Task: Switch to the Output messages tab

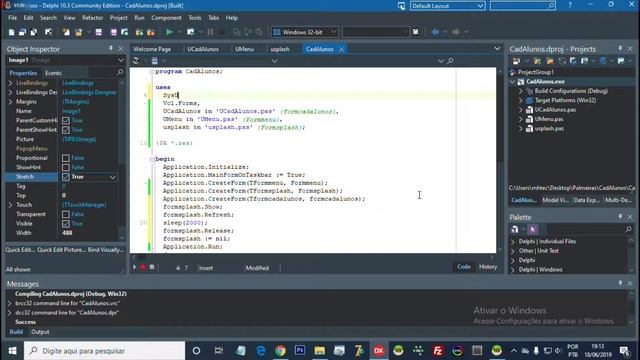Action: pos(40,332)
